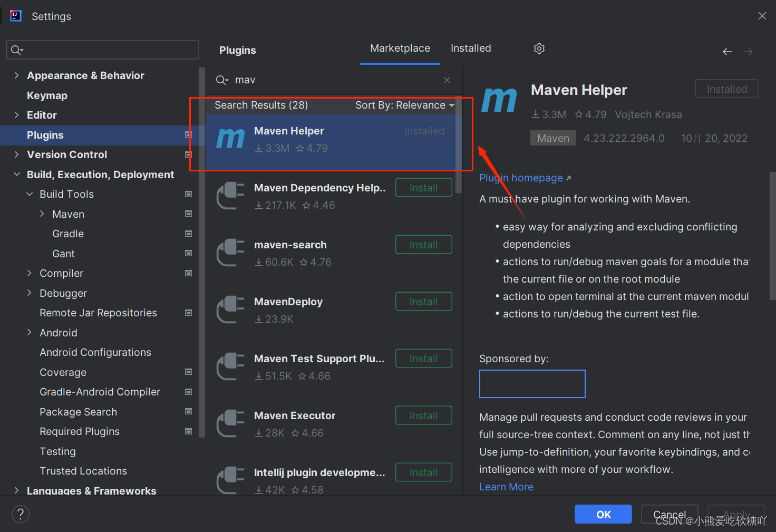Viewport: 776px width, 532px height.
Task: Expand the Version Control node
Action: pos(16,154)
